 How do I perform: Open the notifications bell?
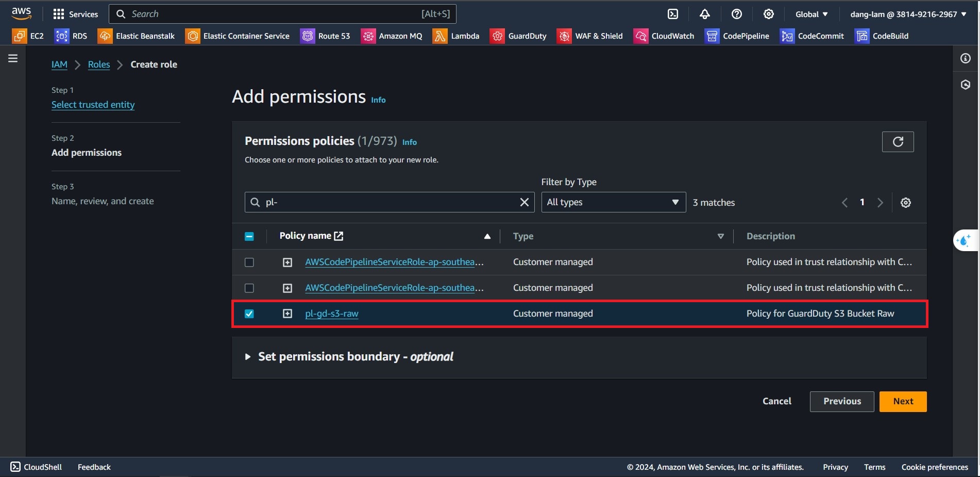(x=704, y=14)
